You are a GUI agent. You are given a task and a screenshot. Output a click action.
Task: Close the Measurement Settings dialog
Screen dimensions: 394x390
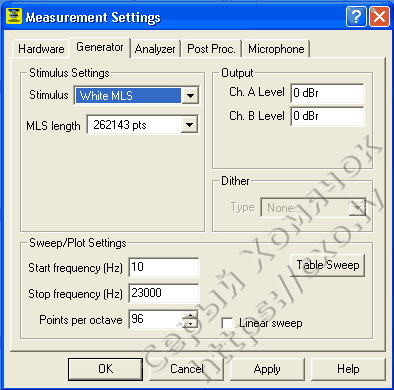coord(379,16)
